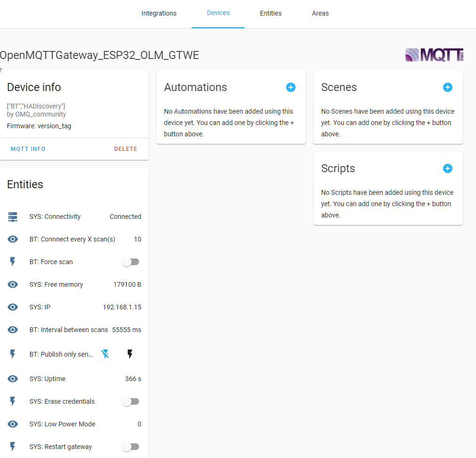476x458 pixels.
Task: Add a new automation with the plus button
Action: 291,87
